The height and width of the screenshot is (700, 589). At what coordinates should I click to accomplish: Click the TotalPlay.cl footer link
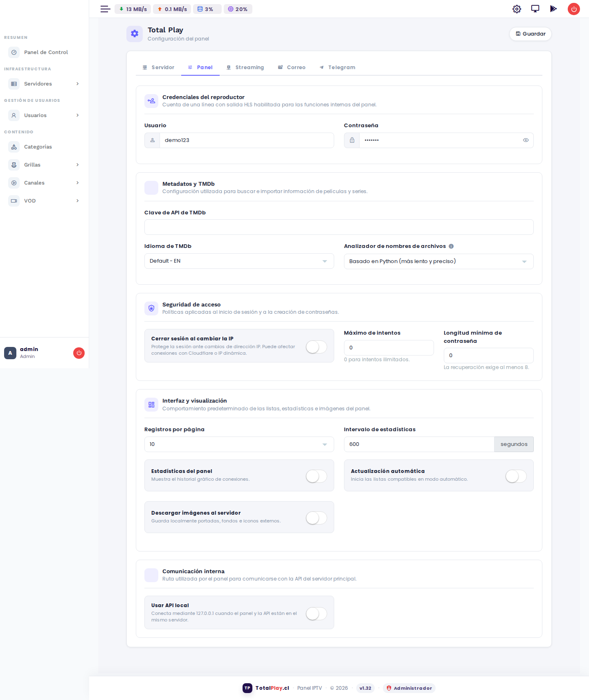(272, 688)
